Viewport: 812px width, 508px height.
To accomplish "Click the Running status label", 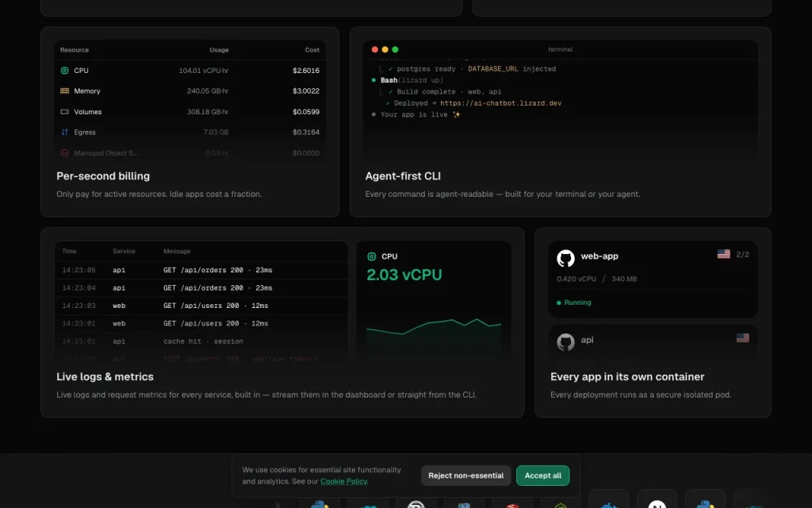I will (x=577, y=302).
